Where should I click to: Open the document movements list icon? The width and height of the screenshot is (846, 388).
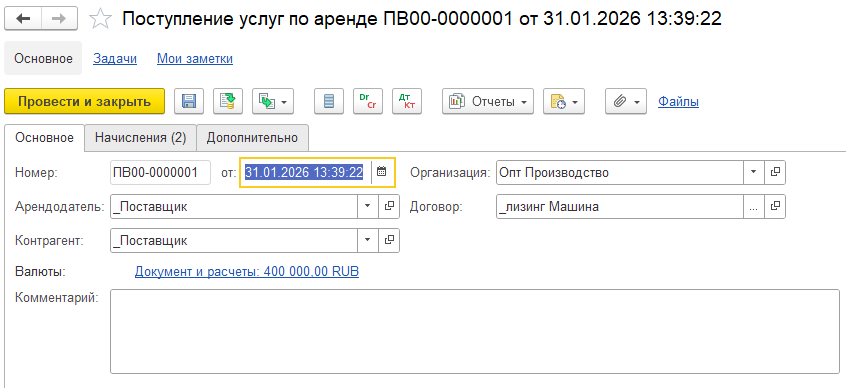[329, 101]
